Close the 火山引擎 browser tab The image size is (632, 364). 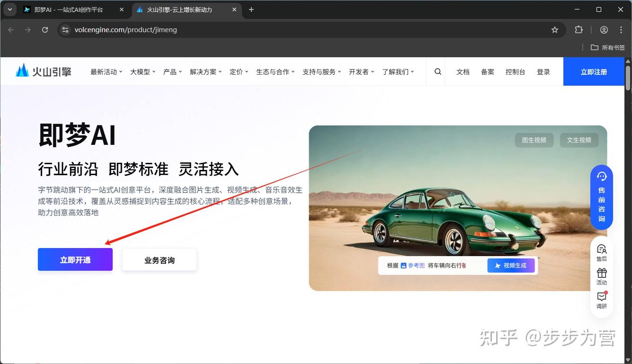coord(234,9)
